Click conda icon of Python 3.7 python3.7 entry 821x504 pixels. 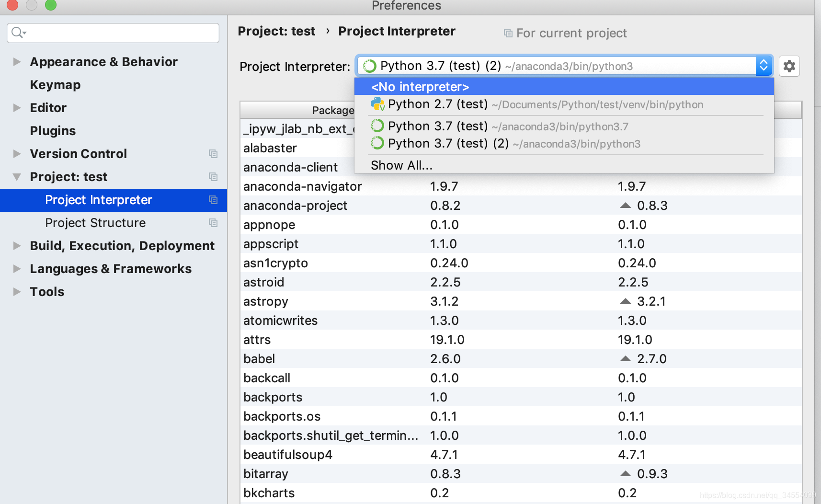coord(377,126)
